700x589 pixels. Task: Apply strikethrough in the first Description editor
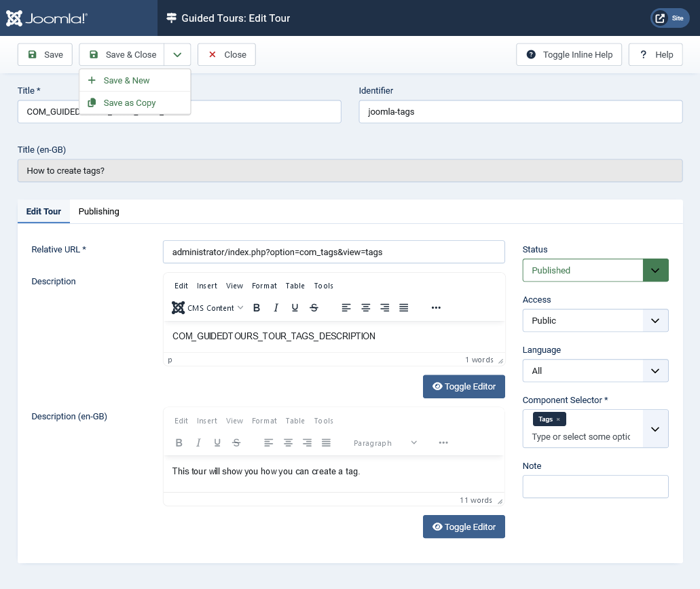click(x=314, y=308)
